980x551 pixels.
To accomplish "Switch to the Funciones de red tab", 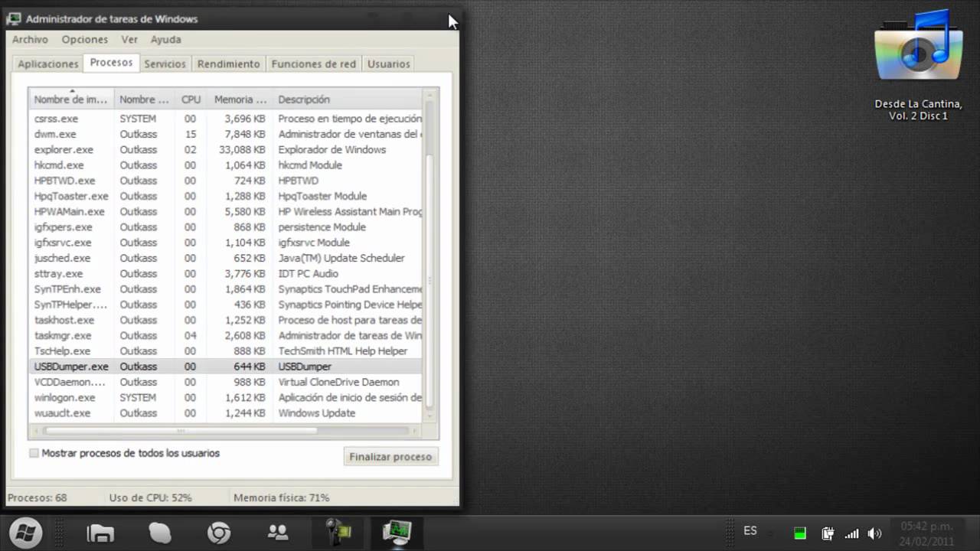I will (313, 64).
